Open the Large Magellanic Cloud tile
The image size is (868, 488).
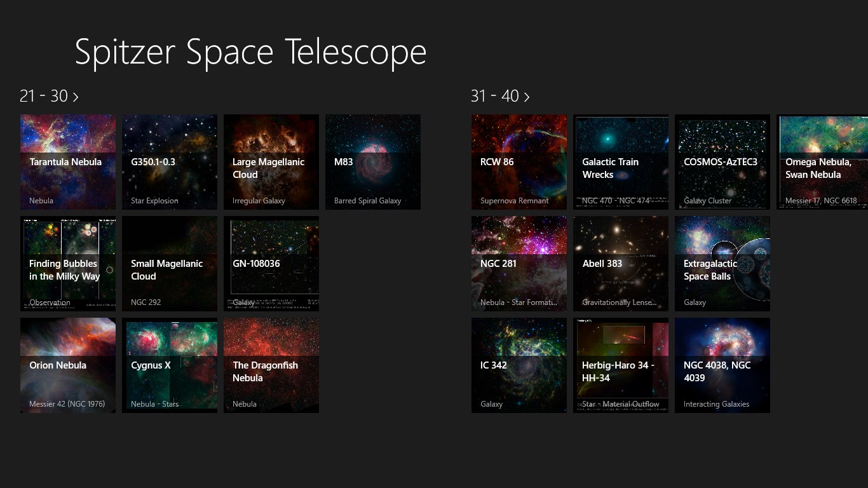pos(271,162)
